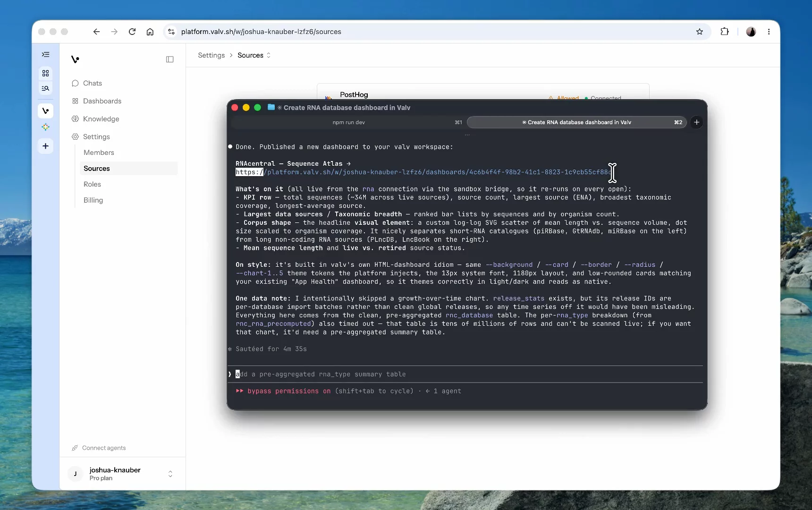Toggle the Valv sidebar panel icon
The image size is (812, 510).
point(170,59)
